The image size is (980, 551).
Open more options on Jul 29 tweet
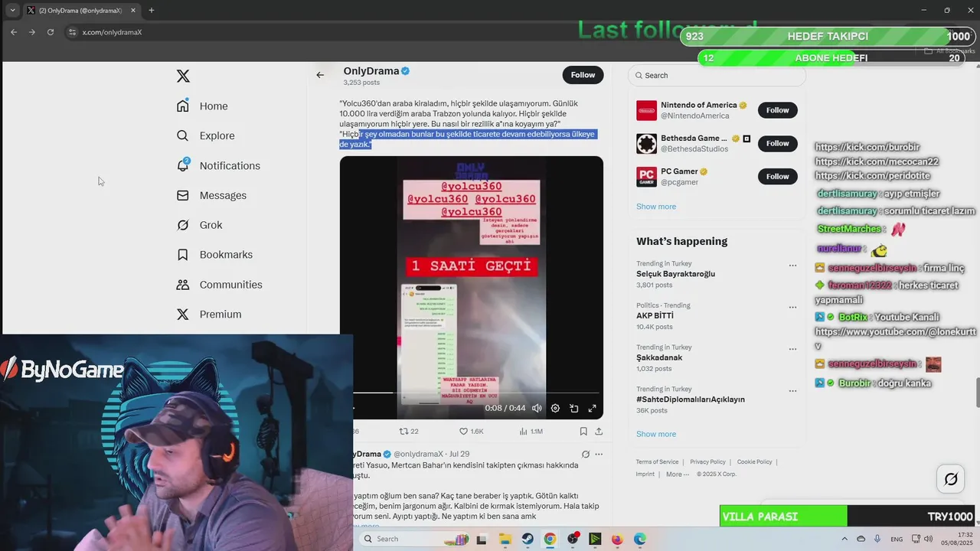point(599,454)
